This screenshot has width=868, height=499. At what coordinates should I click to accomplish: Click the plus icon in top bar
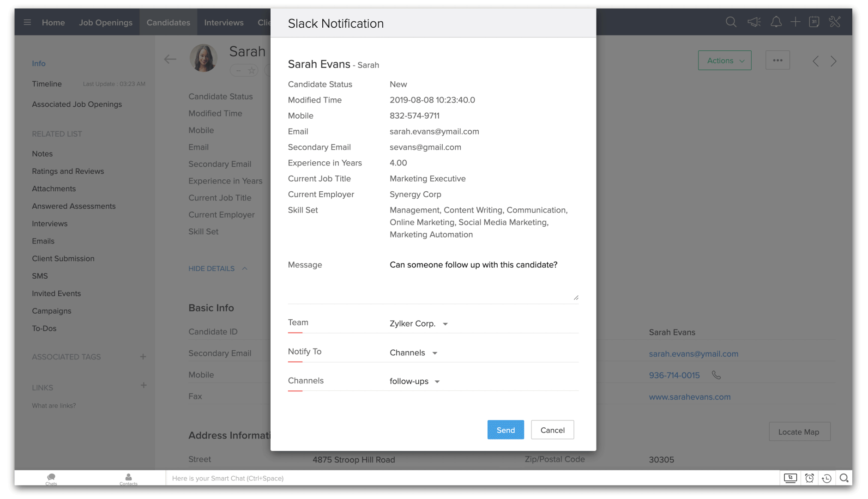click(795, 22)
